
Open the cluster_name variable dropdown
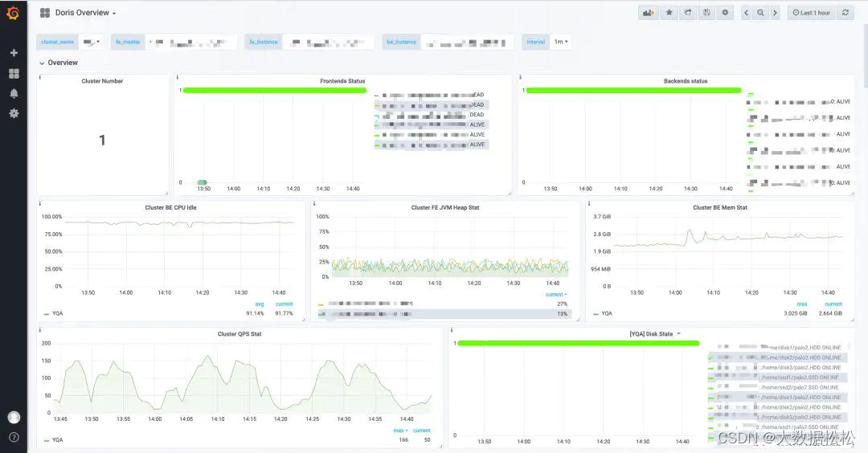pyautogui.click(x=92, y=42)
